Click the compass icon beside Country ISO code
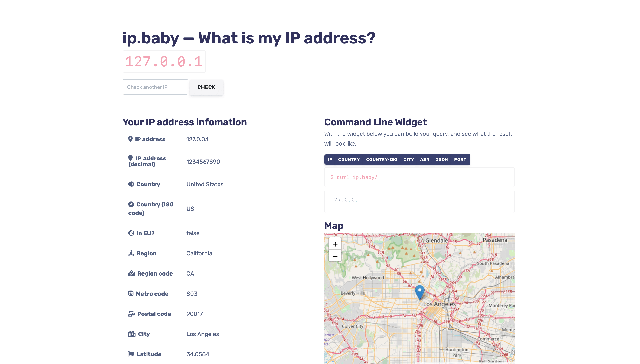The width and height of the screenshot is (640, 364). pos(131,204)
